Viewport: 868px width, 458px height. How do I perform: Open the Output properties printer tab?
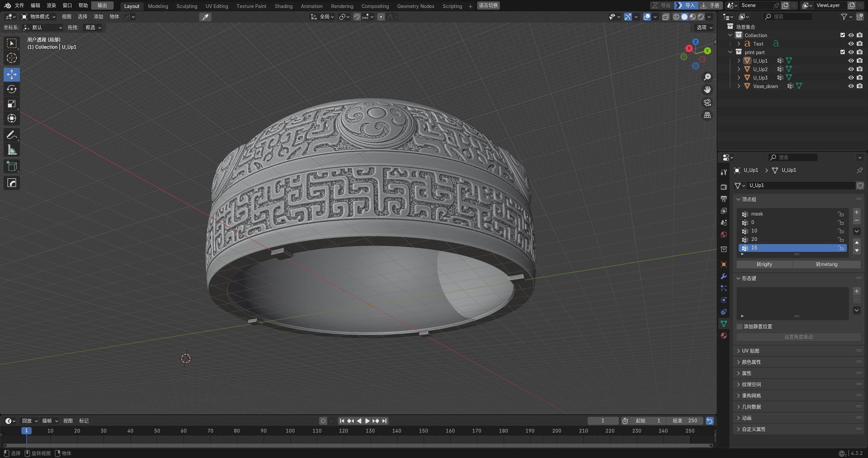(724, 199)
